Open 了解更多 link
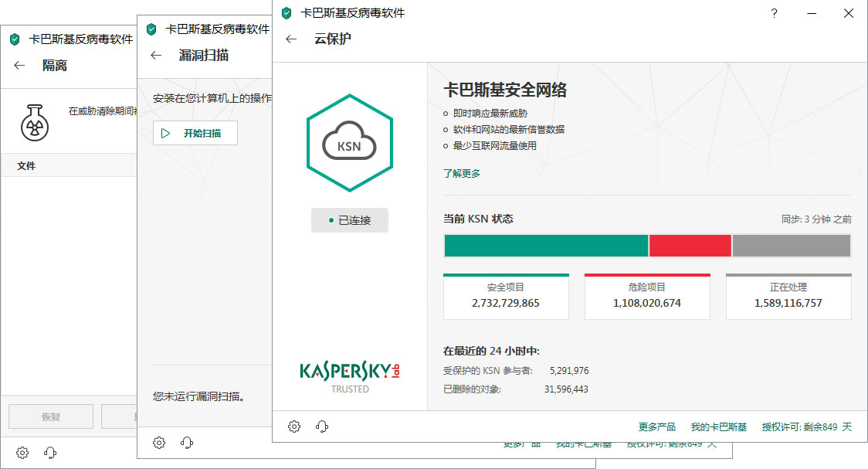This screenshot has width=868, height=469. [x=462, y=173]
